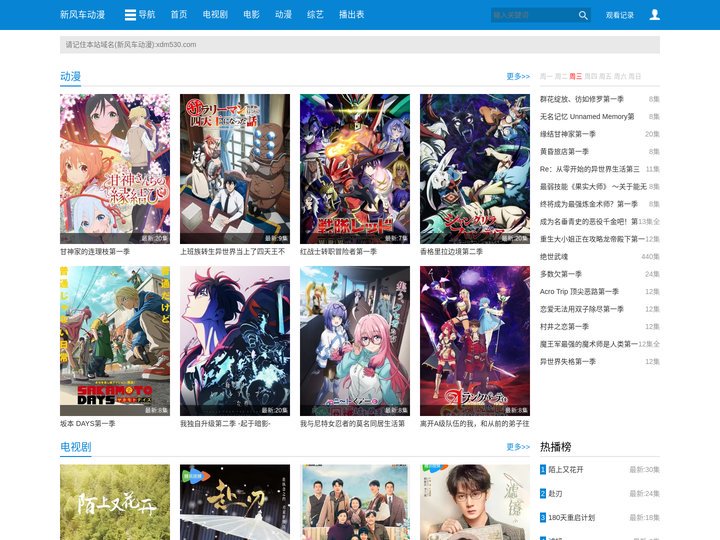Click the 电视剧 section heading
720x540 pixels.
76,447
